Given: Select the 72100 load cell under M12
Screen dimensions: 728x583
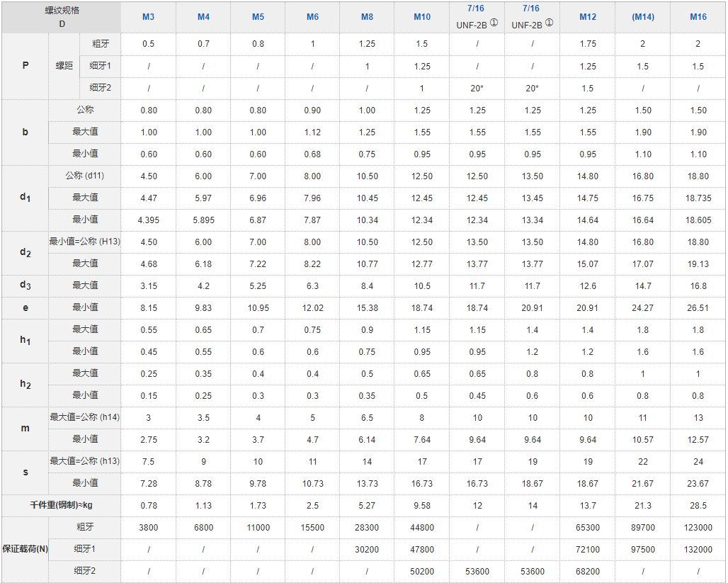Looking at the screenshot, I should 588,550.
